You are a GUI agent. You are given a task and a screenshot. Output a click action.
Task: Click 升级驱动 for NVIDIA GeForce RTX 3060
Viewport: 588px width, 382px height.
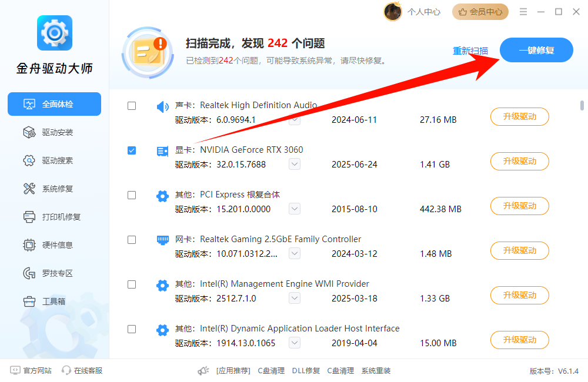click(520, 161)
